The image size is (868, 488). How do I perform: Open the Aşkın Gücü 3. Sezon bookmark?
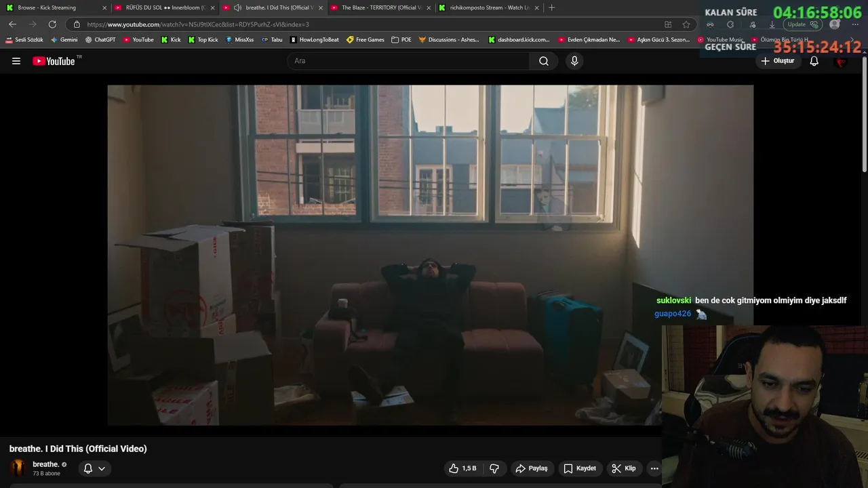pos(658,40)
